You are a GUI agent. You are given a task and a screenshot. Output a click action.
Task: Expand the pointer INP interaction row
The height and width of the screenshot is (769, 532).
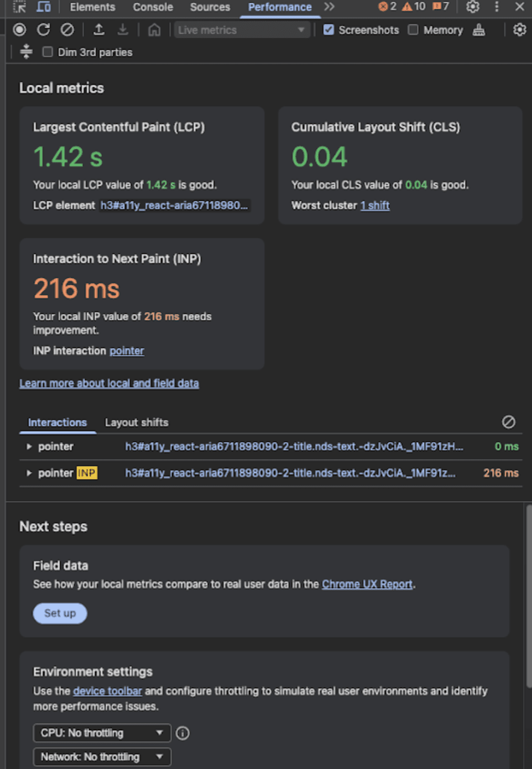click(29, 473)
